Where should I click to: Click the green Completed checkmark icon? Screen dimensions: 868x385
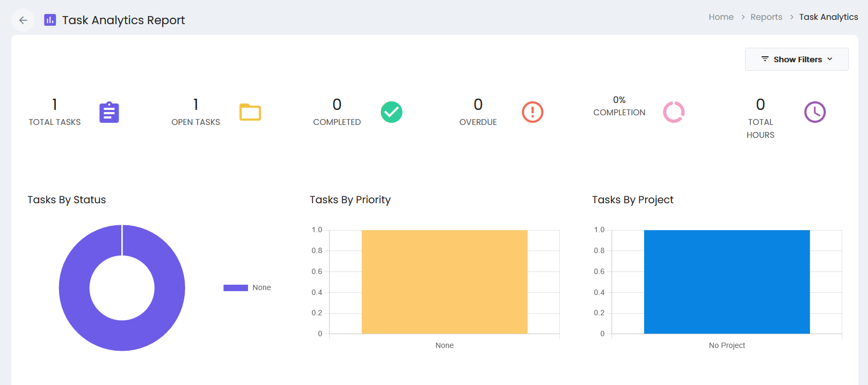[x=391, y=112]
